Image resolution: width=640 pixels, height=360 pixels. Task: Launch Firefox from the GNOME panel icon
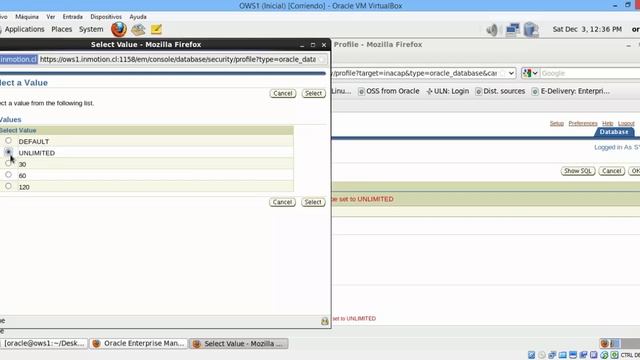click(119, 29)
